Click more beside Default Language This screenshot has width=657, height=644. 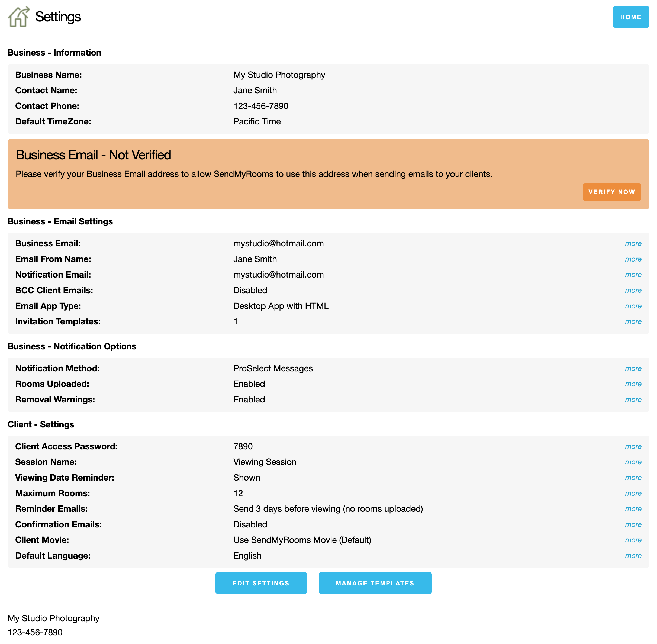633,556
